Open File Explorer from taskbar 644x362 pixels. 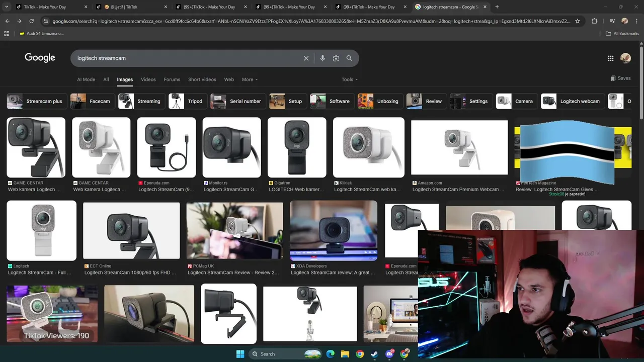345,354
